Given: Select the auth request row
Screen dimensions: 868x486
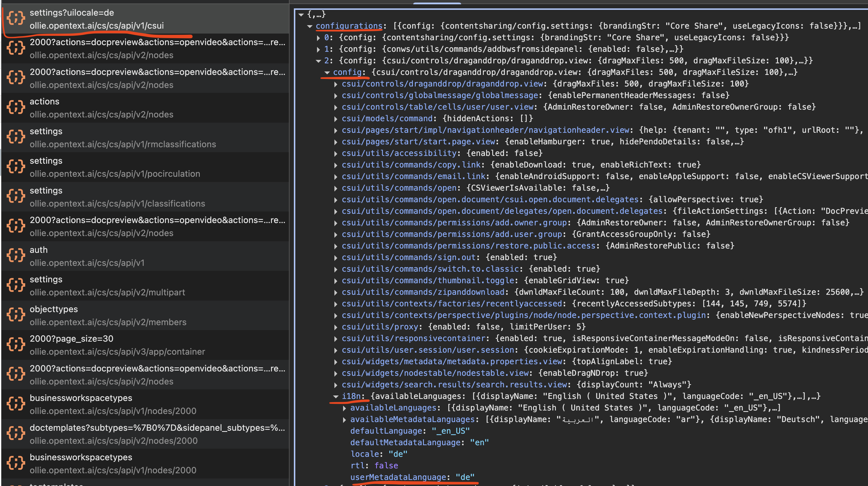Looking at the screenshot, I should click(145, 256).
